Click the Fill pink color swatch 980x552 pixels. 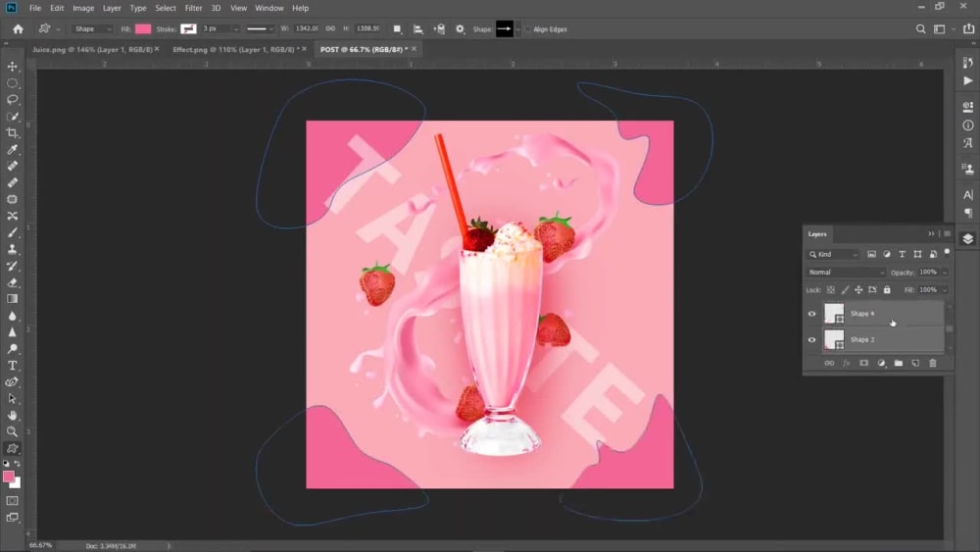143,28
